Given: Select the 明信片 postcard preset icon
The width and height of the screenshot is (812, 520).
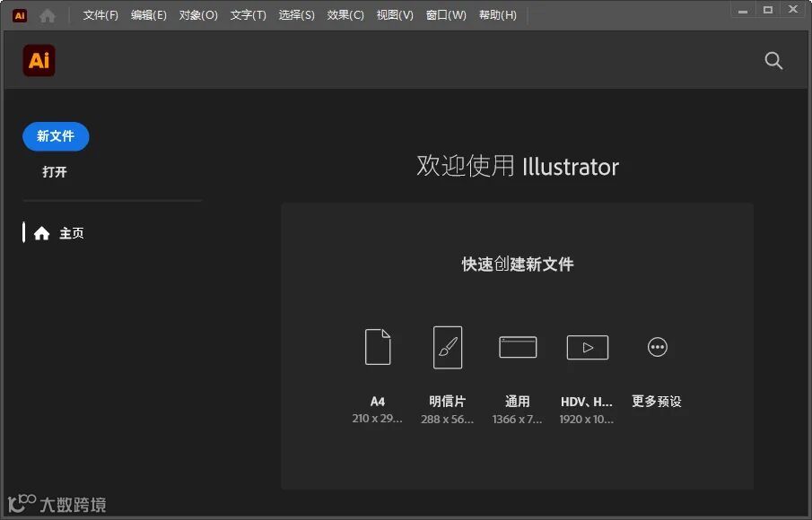Looking at the screenshot, I should pos(448,347).
